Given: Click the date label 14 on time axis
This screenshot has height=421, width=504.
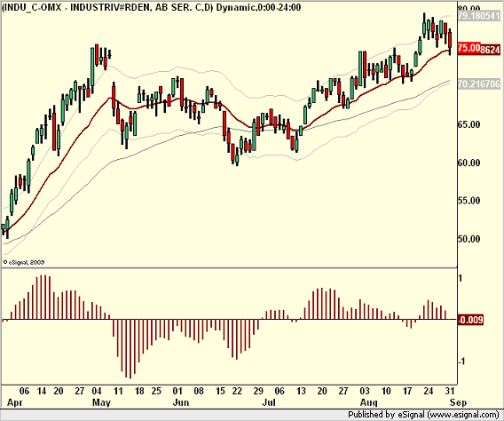Looking at the screenshot, I should point(42,391).
